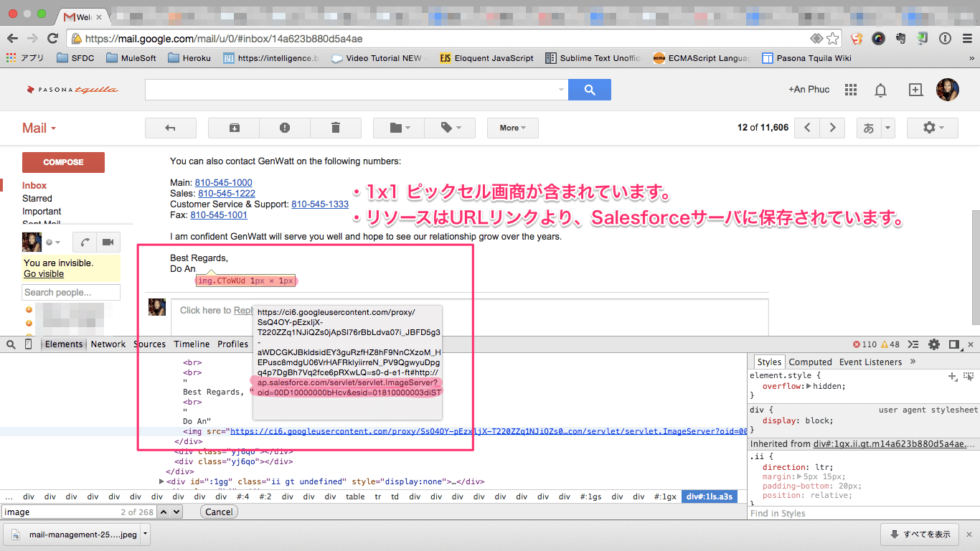This screenshot has height=551, width=980.
Task: Archive this email conversation
Action: [235, 128]
